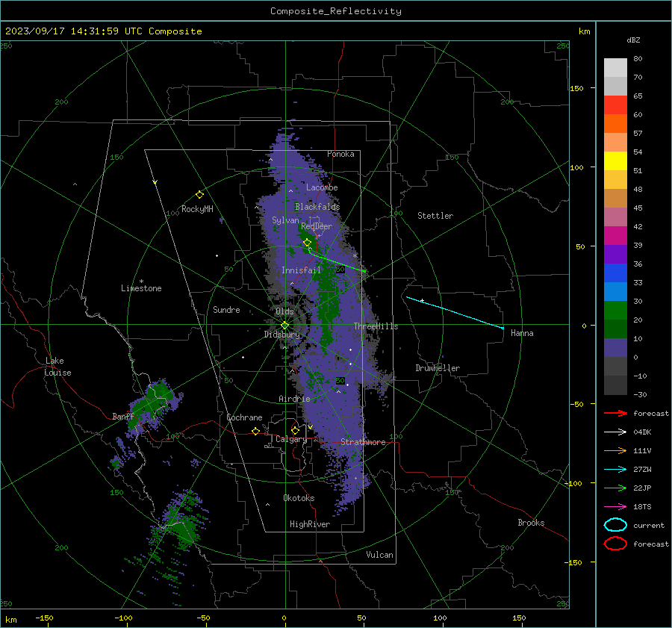Screen dimensions: 672x628
Task: Click the green 20 dBZ color swatch
Action: [x=615, y=311]
